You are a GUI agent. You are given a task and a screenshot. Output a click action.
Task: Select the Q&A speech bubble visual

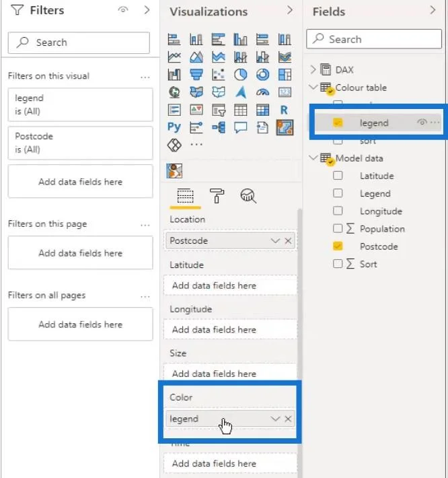point(240,127)
